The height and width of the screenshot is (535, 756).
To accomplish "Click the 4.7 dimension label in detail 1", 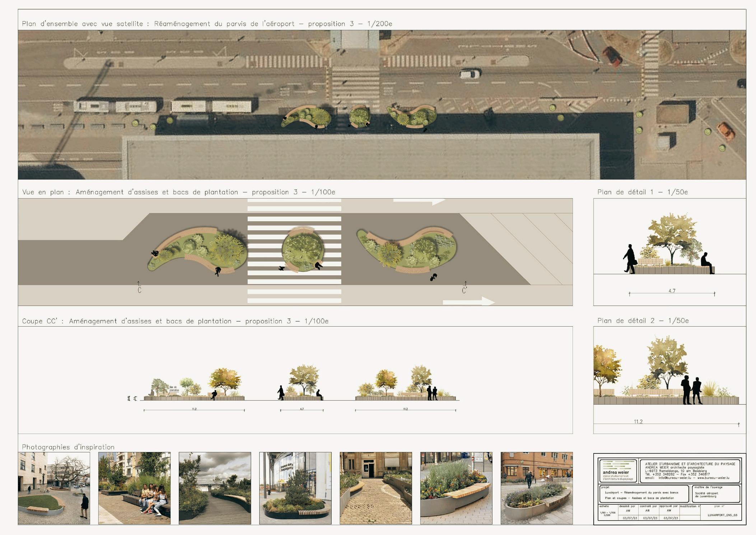I will (x=672, y=291).
